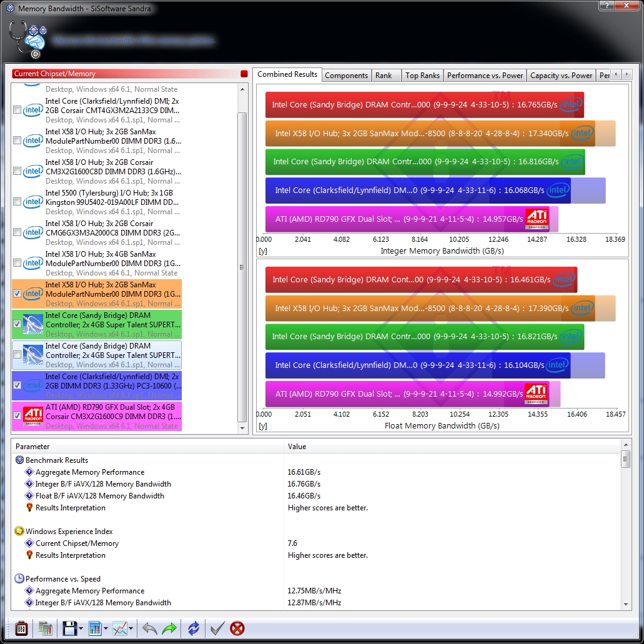Open the options mixer icon in bottom toolbar
The width and height of the screenshot is (644, 644).
[x=21, y=628]
